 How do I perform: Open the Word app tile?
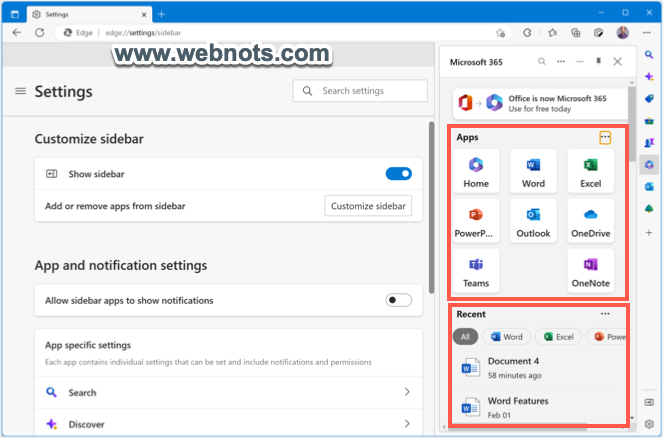[533, 171]
